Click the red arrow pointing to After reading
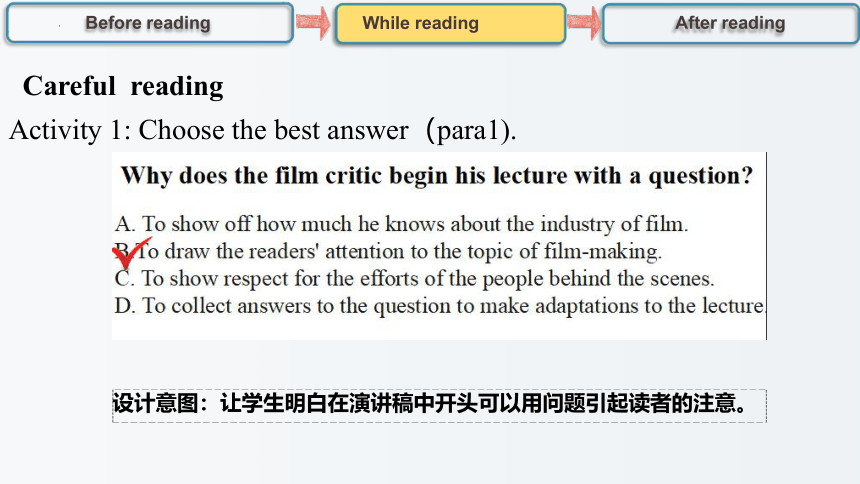Image resolution: width=860 pixels, height=484 pixels. click(584, 22)
